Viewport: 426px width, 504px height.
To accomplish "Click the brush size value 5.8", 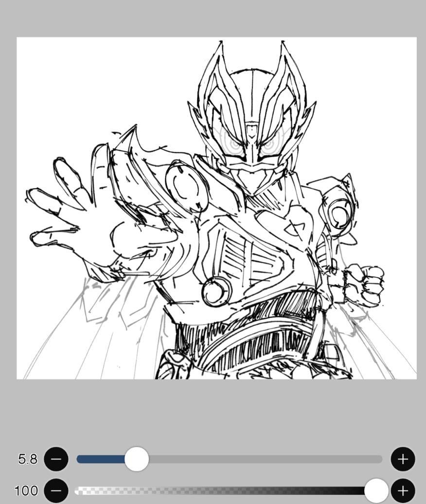I will (x=28, y=459).
